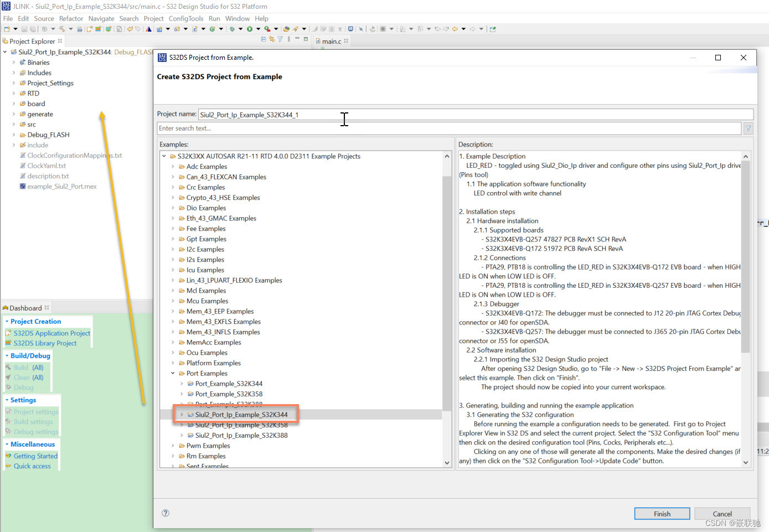This screenshot has width=769, height=532.
Task: Click the Examples list vertical scrollbar thumb
Action: [447, 293]
